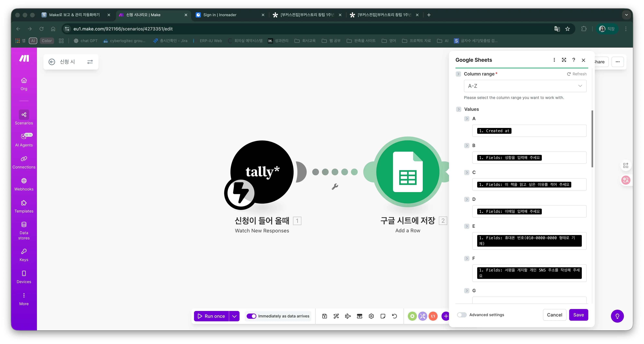Screen dimensions: 644x344
Task: Click the save scenario disk icon
Action: pos(324,316)
